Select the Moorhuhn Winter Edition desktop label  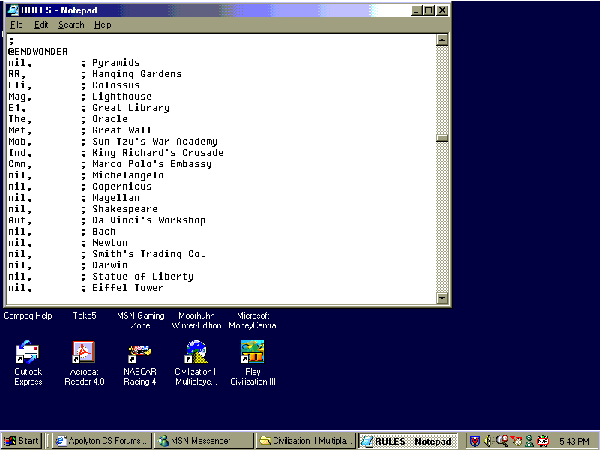pyautogui.click(x=196, y=321)
